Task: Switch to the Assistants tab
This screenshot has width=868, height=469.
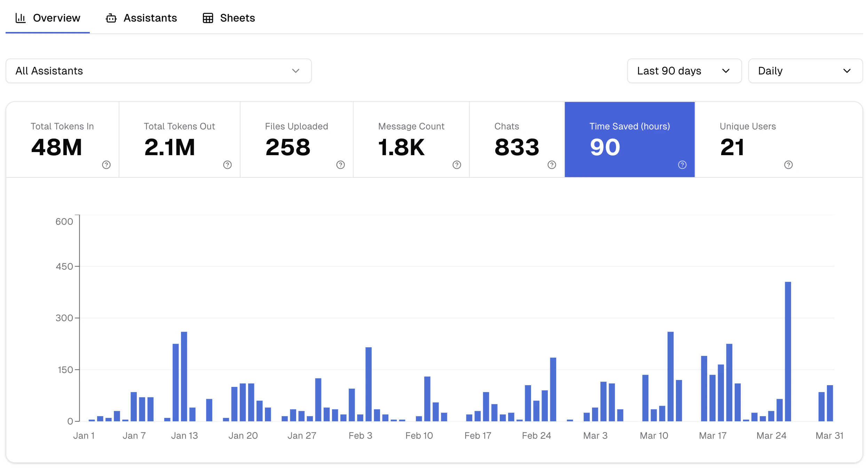Action: pyautogui.click(x=150, y=18)
